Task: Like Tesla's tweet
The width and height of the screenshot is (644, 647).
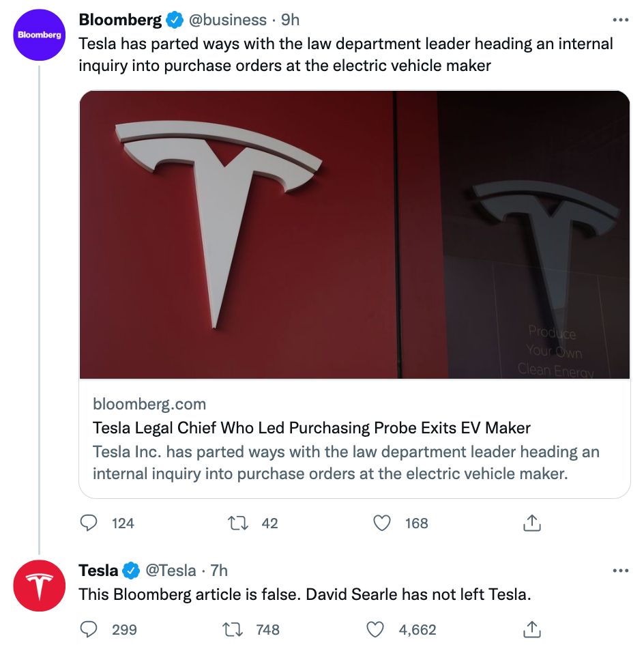Action: pos(376,629)
